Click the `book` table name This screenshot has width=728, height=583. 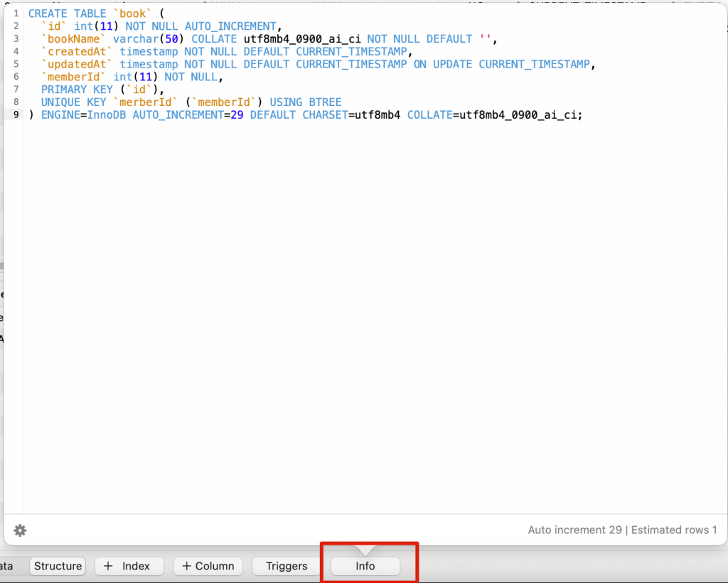click(133, 14)
